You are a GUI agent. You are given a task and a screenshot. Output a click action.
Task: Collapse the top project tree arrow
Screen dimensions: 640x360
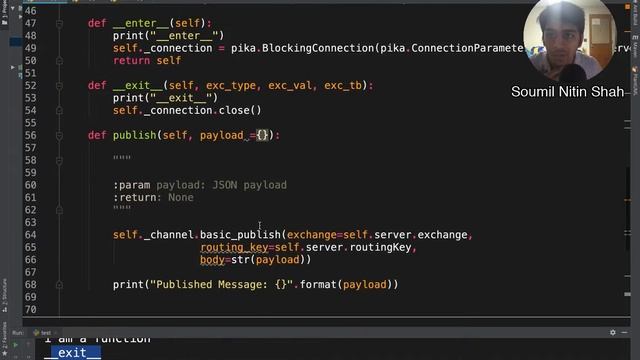pyautogui.click(x=13, y=8)
